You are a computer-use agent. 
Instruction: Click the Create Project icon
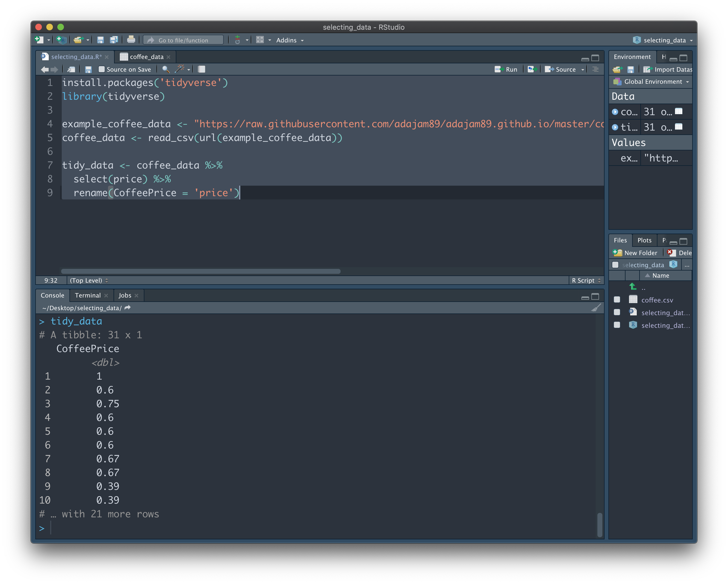tap(61, 40)
